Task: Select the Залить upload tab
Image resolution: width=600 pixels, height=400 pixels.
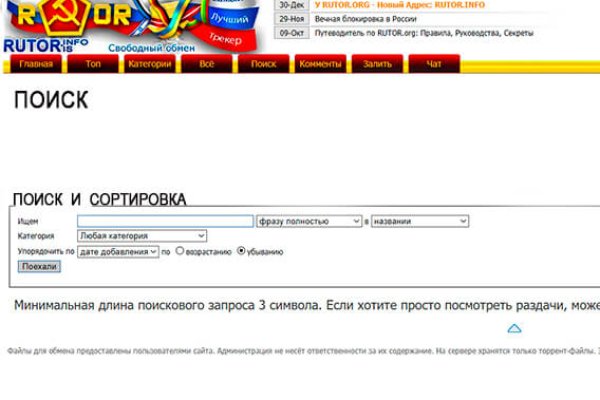Action: (378, 65)
